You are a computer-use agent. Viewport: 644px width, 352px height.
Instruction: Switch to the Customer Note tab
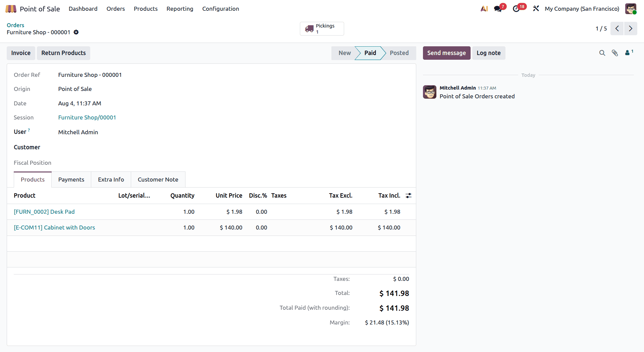[x=158, y=180]
